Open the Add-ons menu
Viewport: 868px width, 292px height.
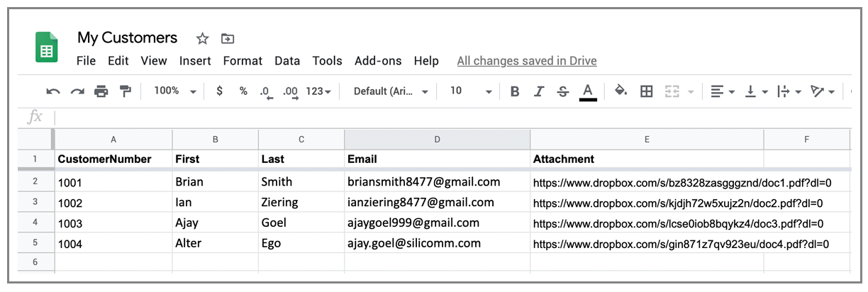[x=378, y=61]
